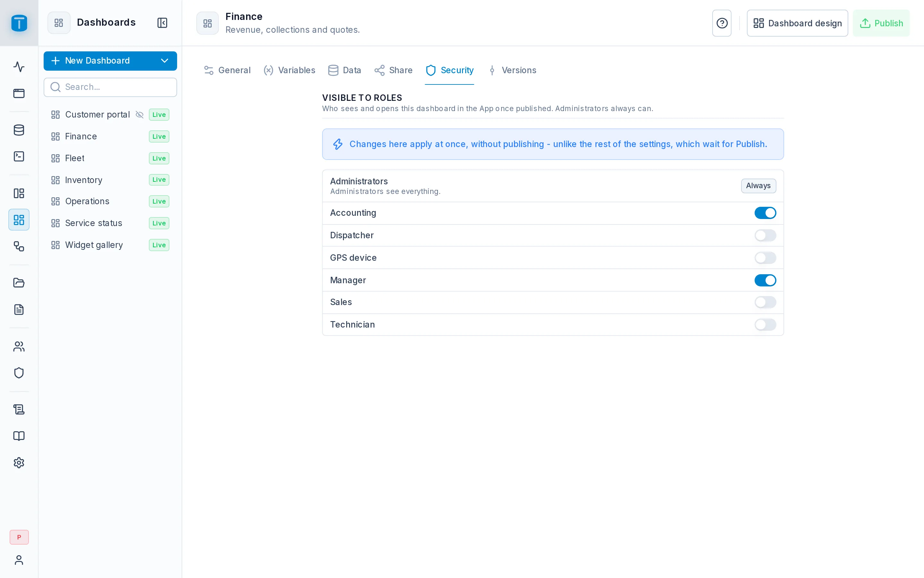
Task: Click the red P badge at bottom
Action: tap(19, 537)
